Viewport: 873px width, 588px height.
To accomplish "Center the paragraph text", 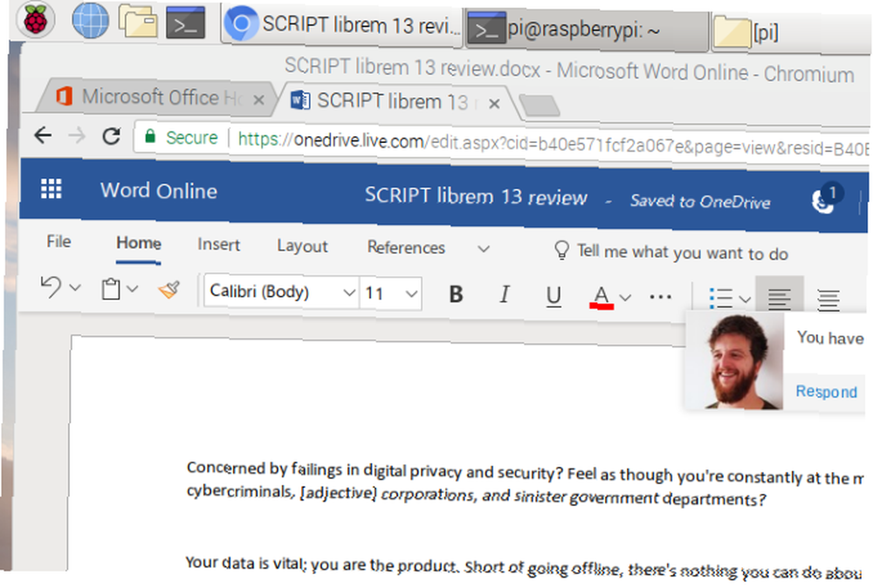I will click(828, 300).
